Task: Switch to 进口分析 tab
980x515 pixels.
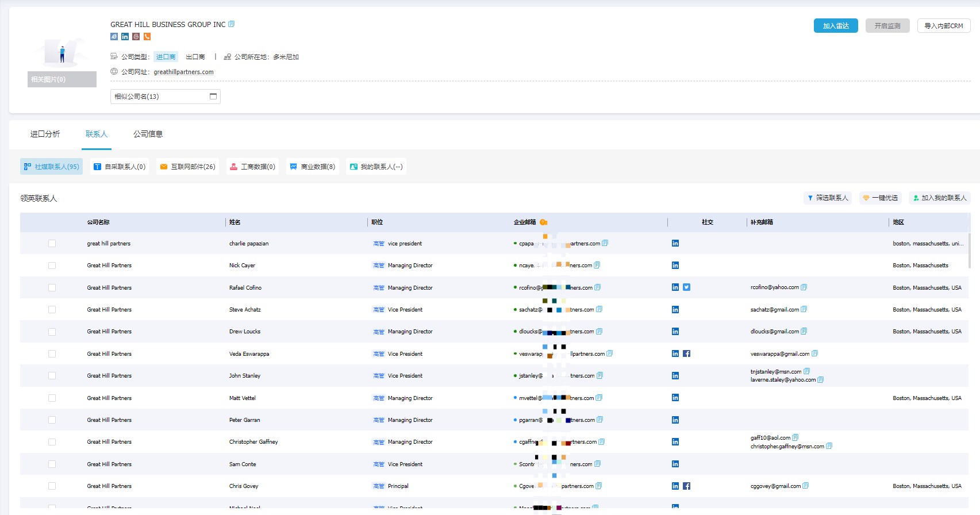Action: (x=45, y=134)
